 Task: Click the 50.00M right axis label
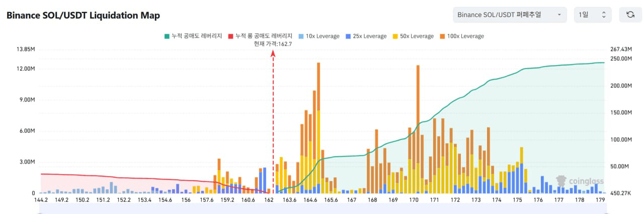[619, 166]
